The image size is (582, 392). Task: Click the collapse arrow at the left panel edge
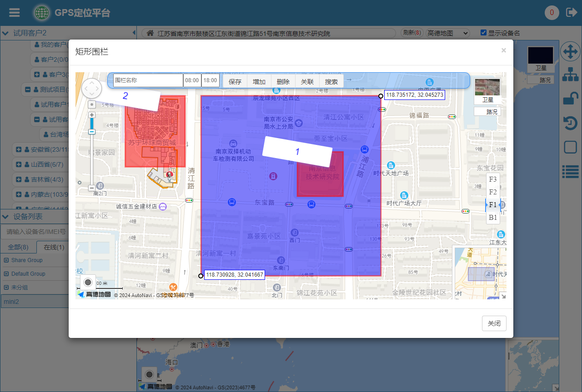point(134,33)
